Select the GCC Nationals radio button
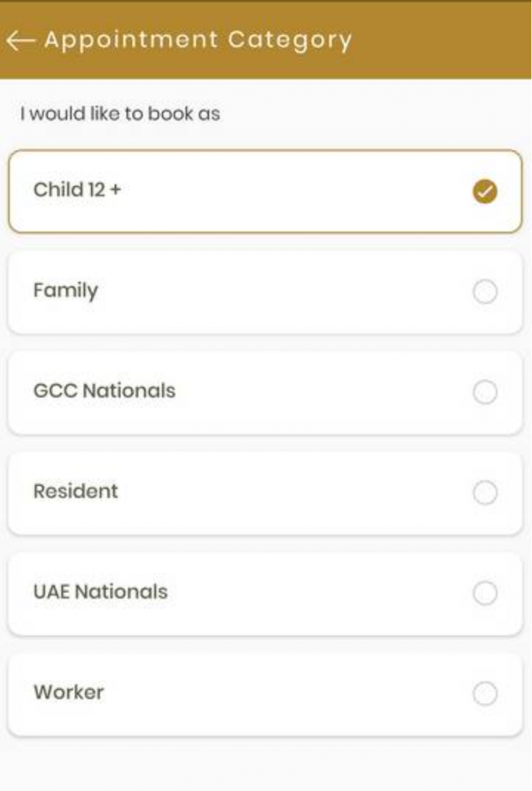 point(485,392)
